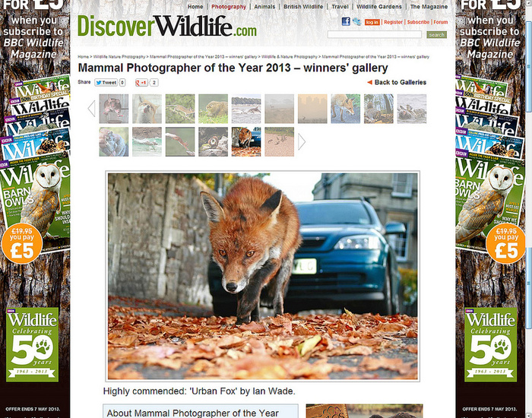Screen dimensions: 532x418
Task: Open the Wildlife Gardens menu item
Action: [x=379, y=6]
